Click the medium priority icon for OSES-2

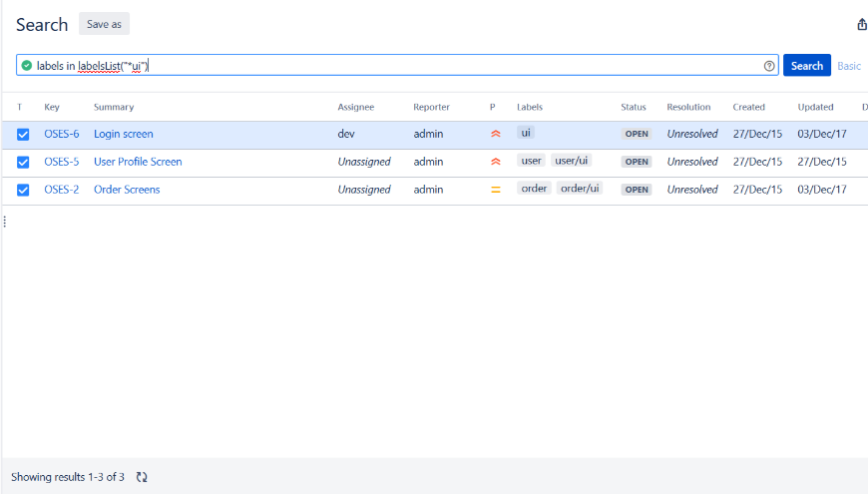coord(495,190)
